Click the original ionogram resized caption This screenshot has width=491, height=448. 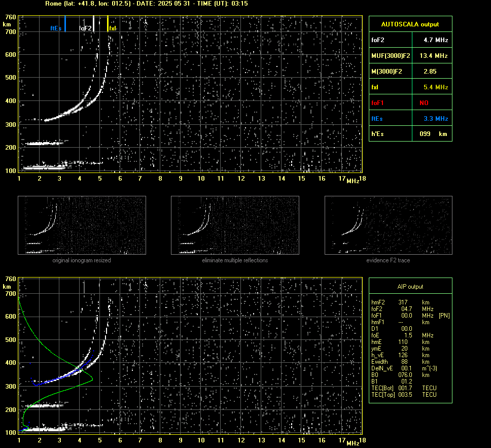pos(82,260)
